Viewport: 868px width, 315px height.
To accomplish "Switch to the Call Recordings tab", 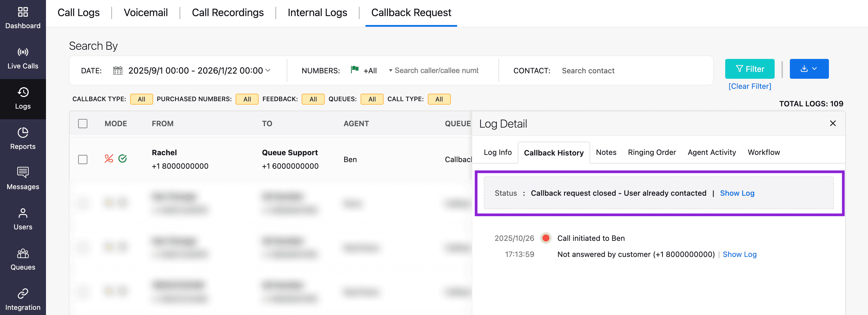I will coord(228,13).
